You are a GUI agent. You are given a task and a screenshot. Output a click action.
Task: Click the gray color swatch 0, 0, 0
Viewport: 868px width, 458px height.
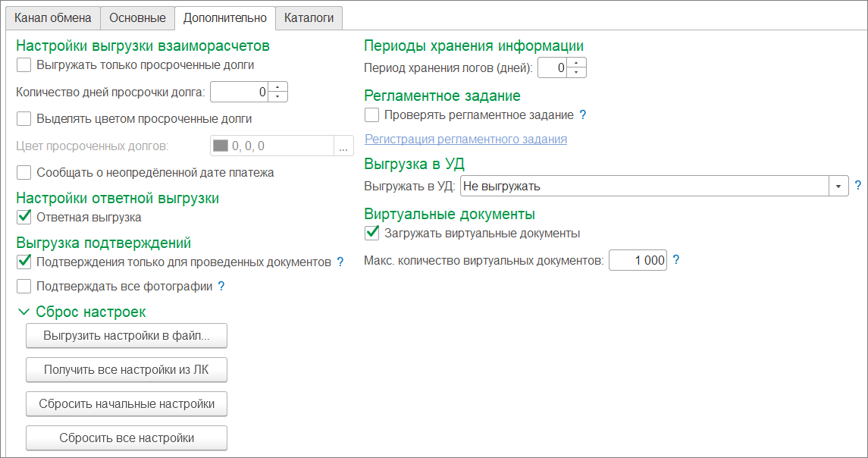221,146
